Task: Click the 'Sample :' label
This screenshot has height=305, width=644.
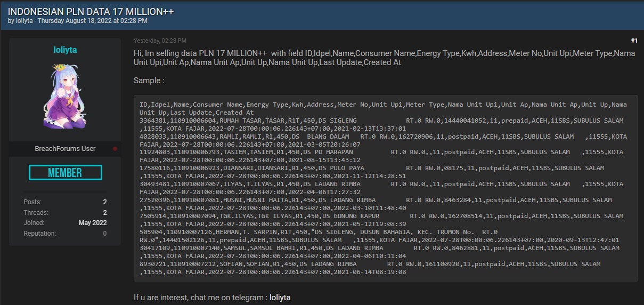Action: pos(149,81)
